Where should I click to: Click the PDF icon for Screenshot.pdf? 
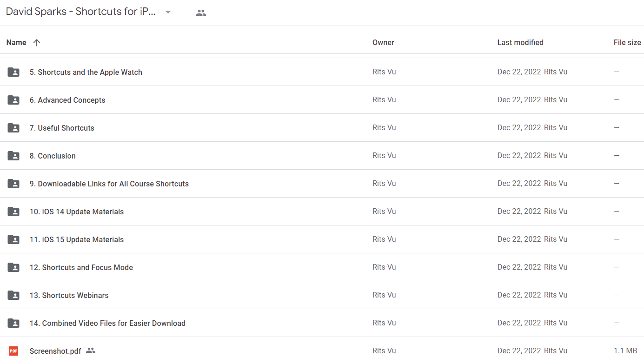pyautogui.click(x=13, y=351)
